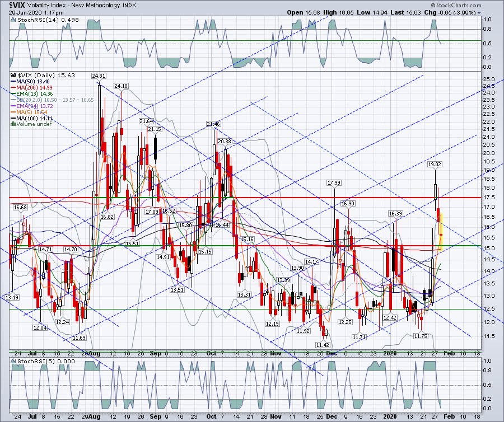This screenshot has width=504, height=422.
Task: Click the EMA(13) green legend line marker
Action: tap(13, 94)
